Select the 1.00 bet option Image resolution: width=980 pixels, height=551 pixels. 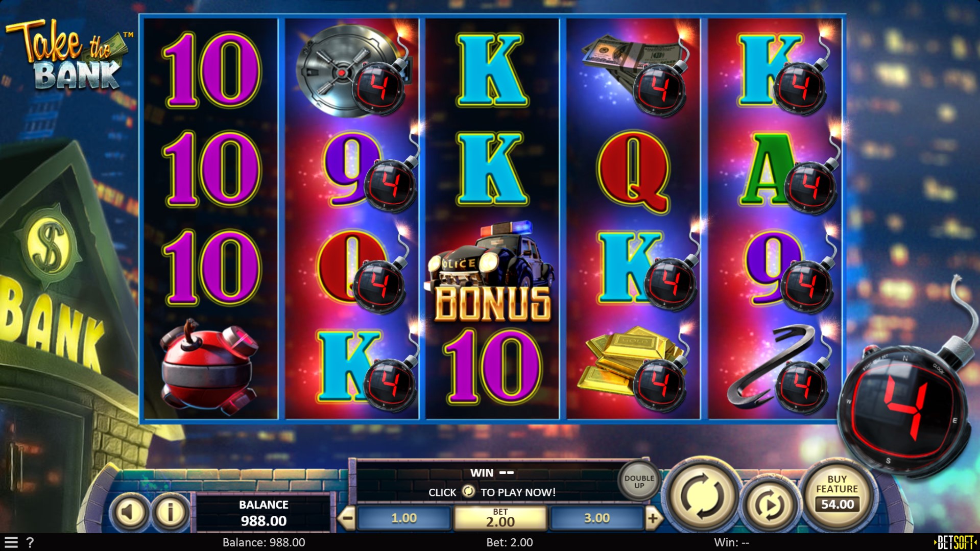tap(404, 518)
